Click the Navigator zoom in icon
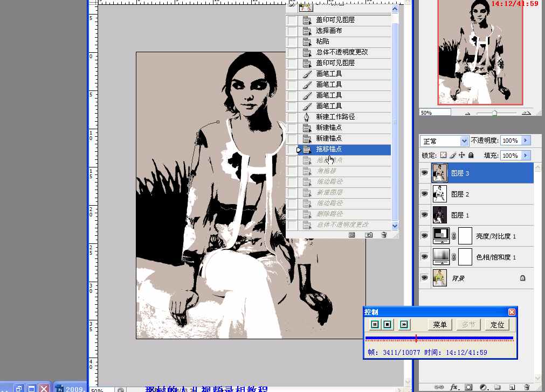The height and width of the screenshot is (392, 545). point(526,113)
